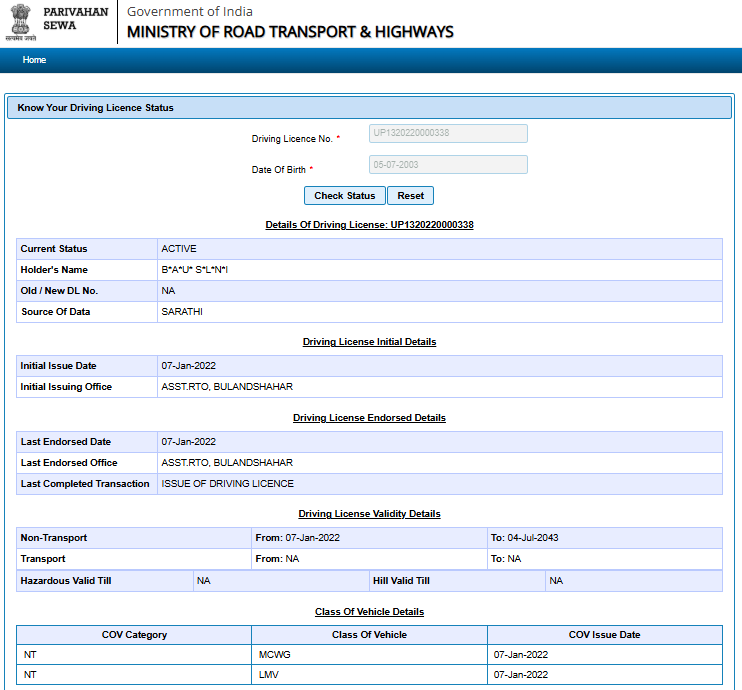Click the Last Completed Transaction value
742x690 pixels.
click(228, 484)
